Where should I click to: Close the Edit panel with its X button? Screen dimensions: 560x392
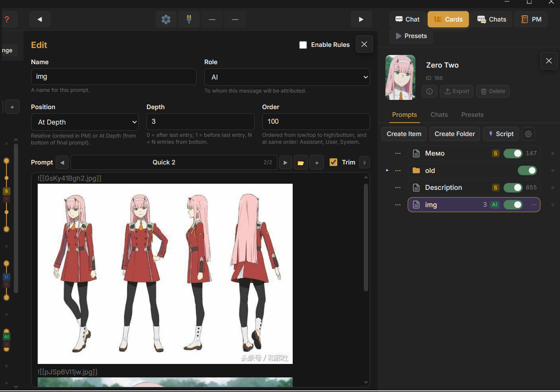[364, 44]
